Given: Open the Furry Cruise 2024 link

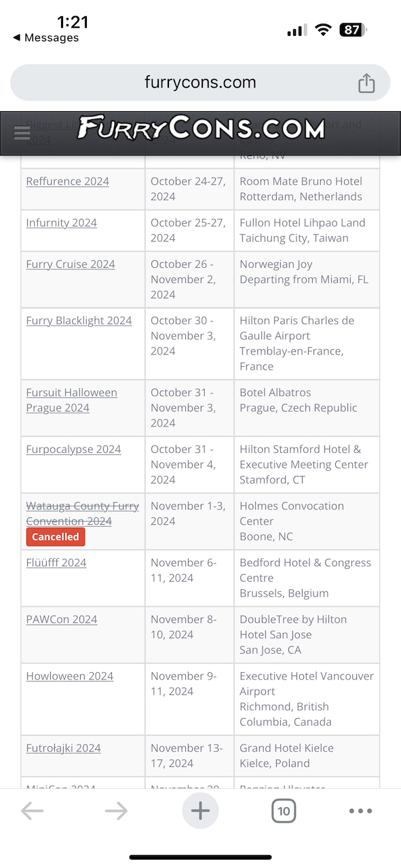Looking at the screenshot, I should (71, 264).
